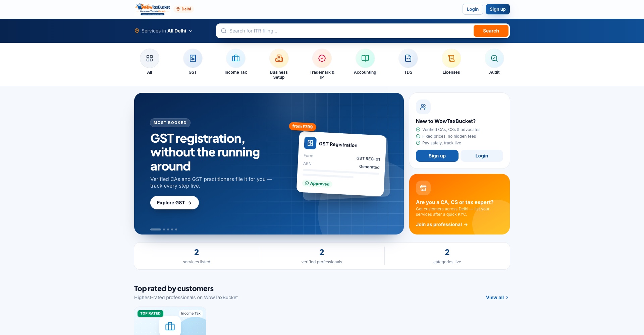
Task: Click the from ₹799 price tag
Action: click(x=303, y=126)
